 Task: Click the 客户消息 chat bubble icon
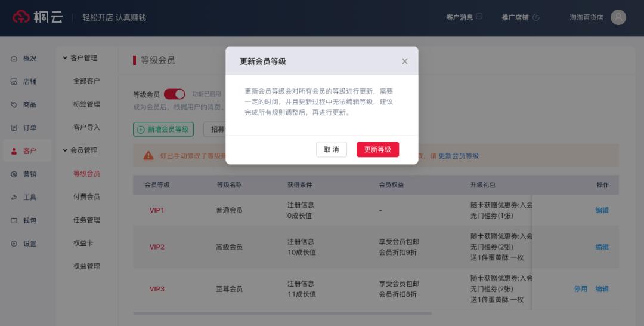tap(479, 17)
